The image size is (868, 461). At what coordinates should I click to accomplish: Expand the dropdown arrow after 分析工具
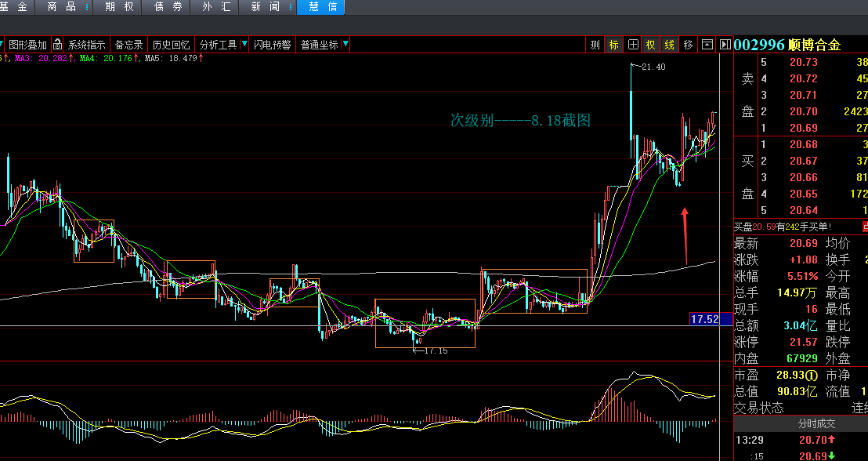pos(244,45)
